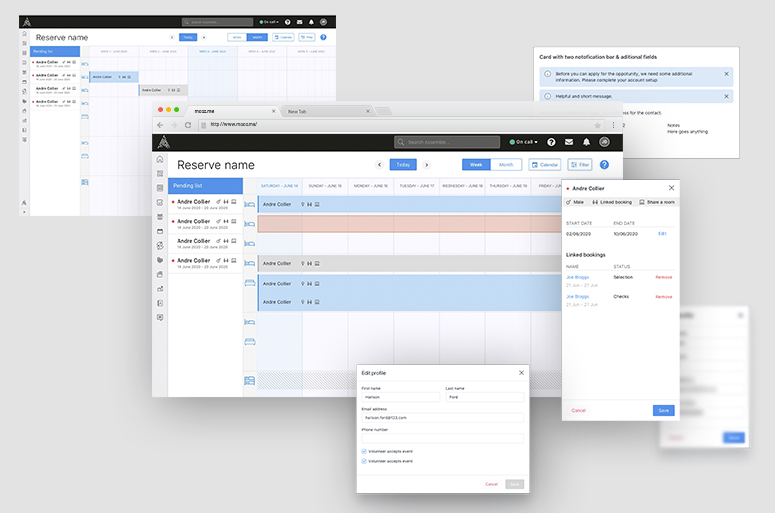Open the On call status dropdown
This screenshot has width=775, height=513.
[x=523, y=142]
